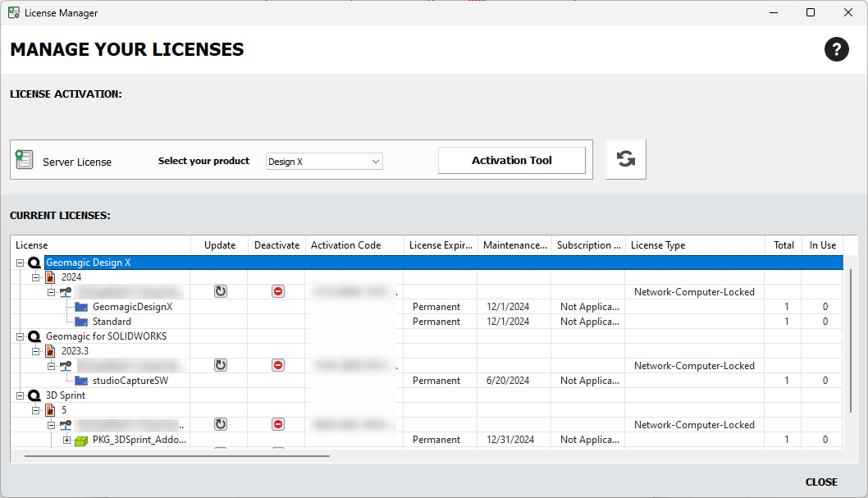This screenshot has height=498, width=868.
Task: Update the Geomagic for SOLIDWORKS license
Action: [220, 365]
